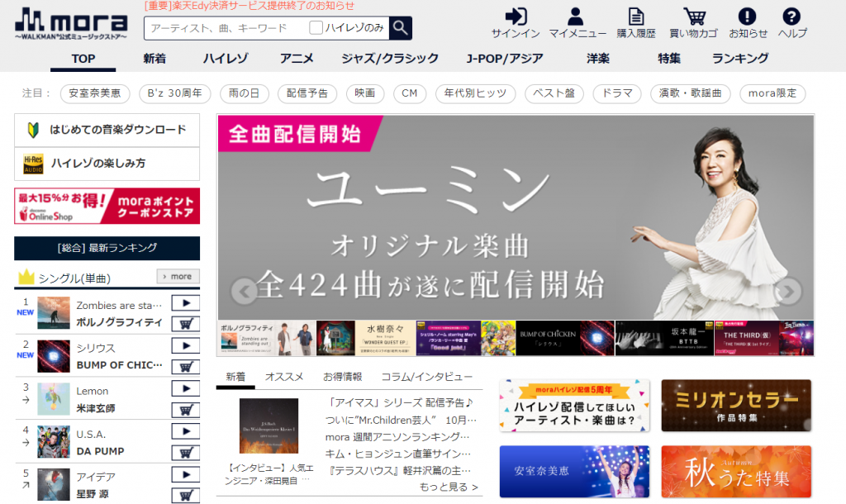Click the mora限定 tag
846x504 pixels.
click(x=772, y=93)
